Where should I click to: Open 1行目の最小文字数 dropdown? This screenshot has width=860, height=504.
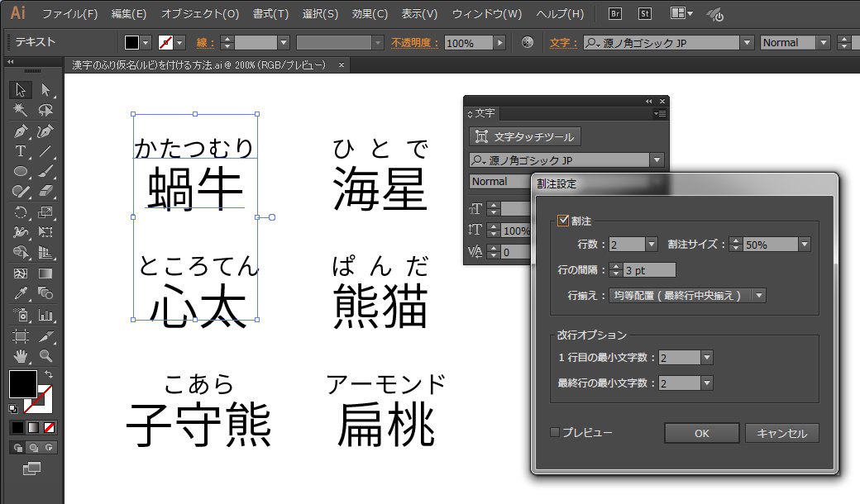[707, 358]
